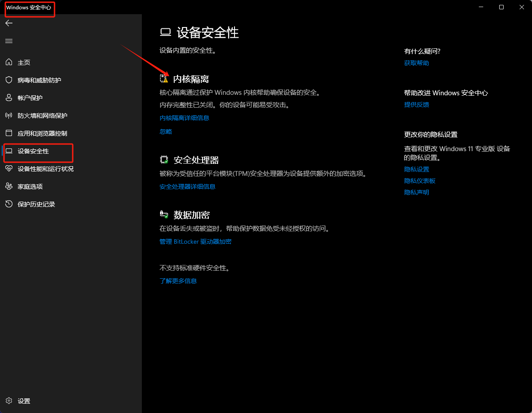Click the family icon for 家庭选项

(x=9, y=187)
